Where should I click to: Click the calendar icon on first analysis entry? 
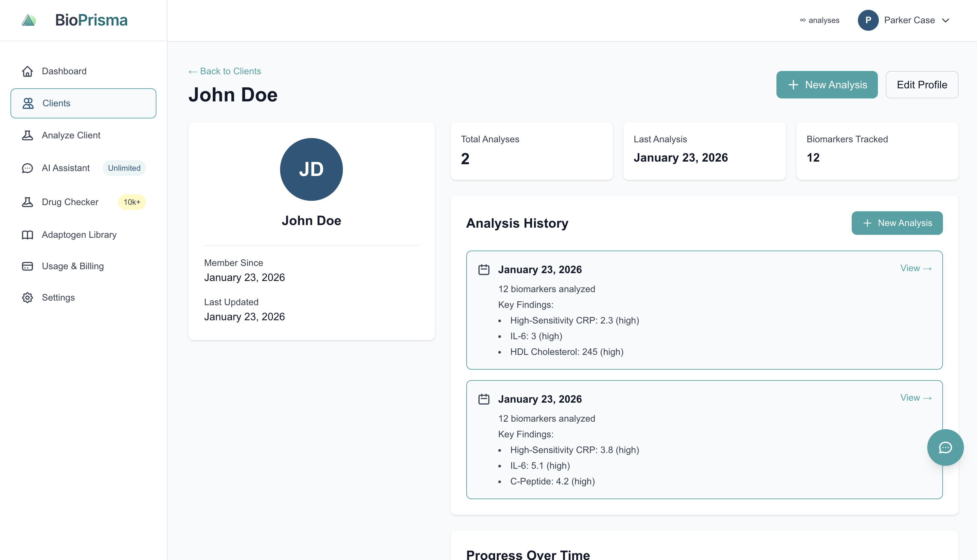484,269
